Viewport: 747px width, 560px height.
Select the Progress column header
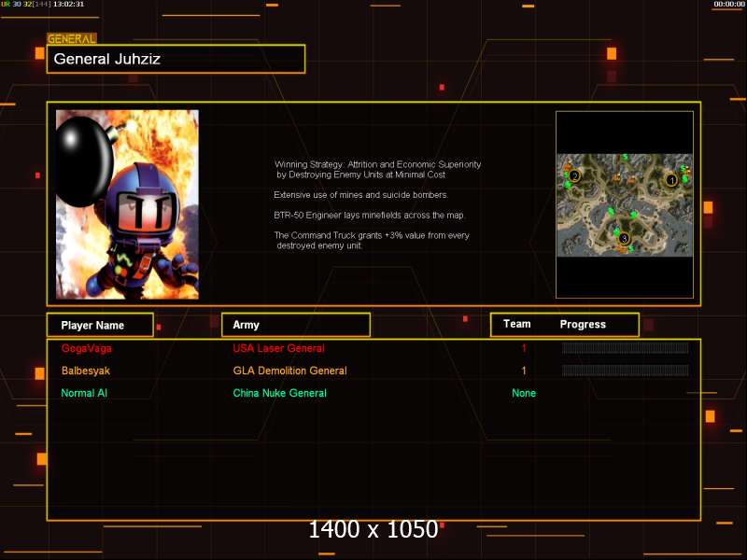(x=583, y=324)
